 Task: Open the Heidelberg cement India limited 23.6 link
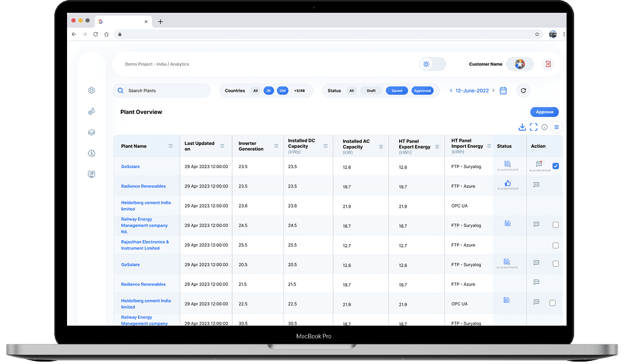(146, 206)
